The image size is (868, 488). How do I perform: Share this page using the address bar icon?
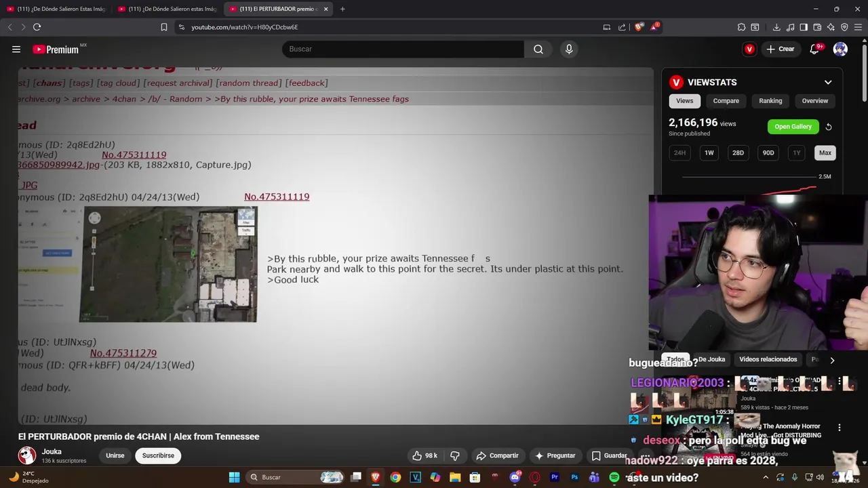[622, 27]
